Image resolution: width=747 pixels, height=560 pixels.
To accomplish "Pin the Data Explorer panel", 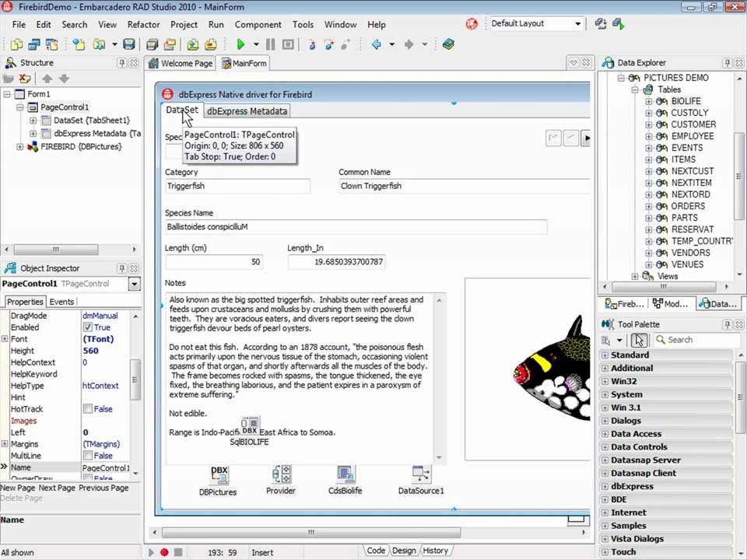I will tap(728, 63).
